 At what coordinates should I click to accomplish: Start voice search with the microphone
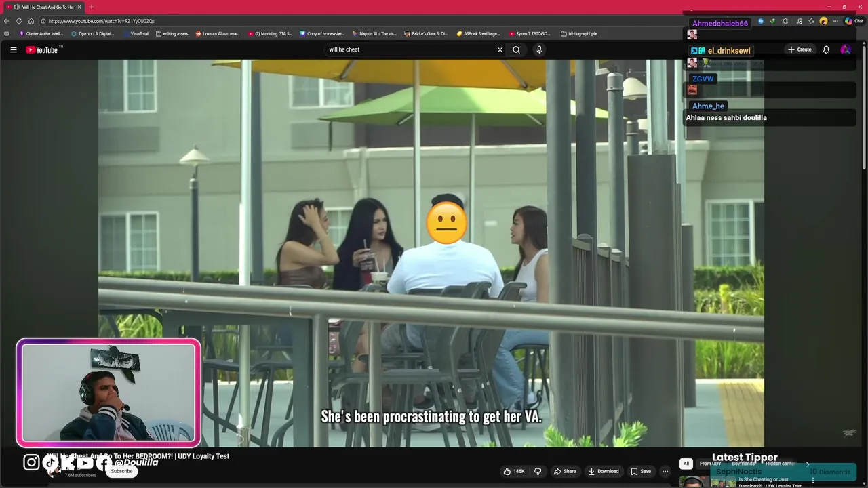click(539, 49)
